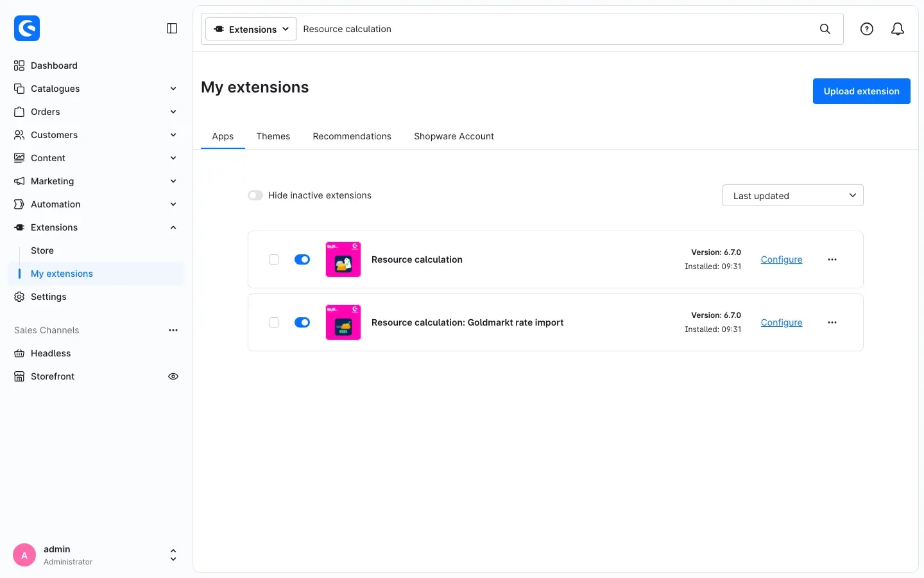Click the Upload extension button
The image size is (924, 578).
[x=861, y=91]
